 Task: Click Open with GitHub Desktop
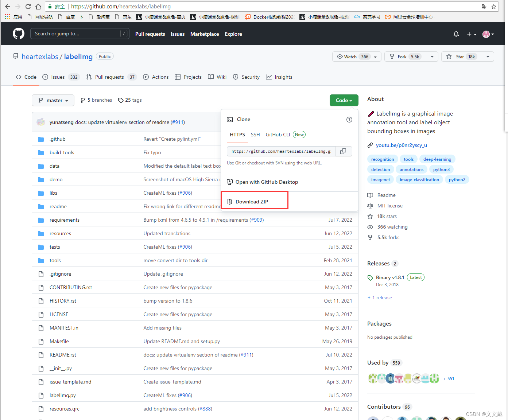pos(263,182)
